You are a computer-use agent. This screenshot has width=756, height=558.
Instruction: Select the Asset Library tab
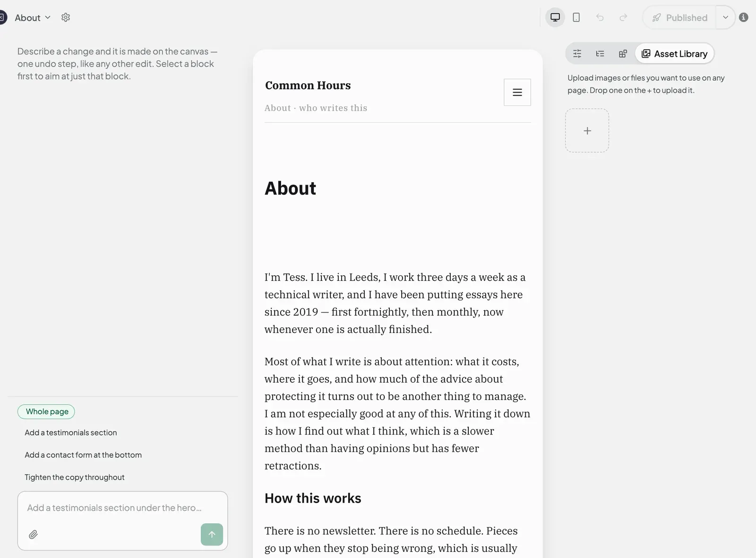coord(674,53)
